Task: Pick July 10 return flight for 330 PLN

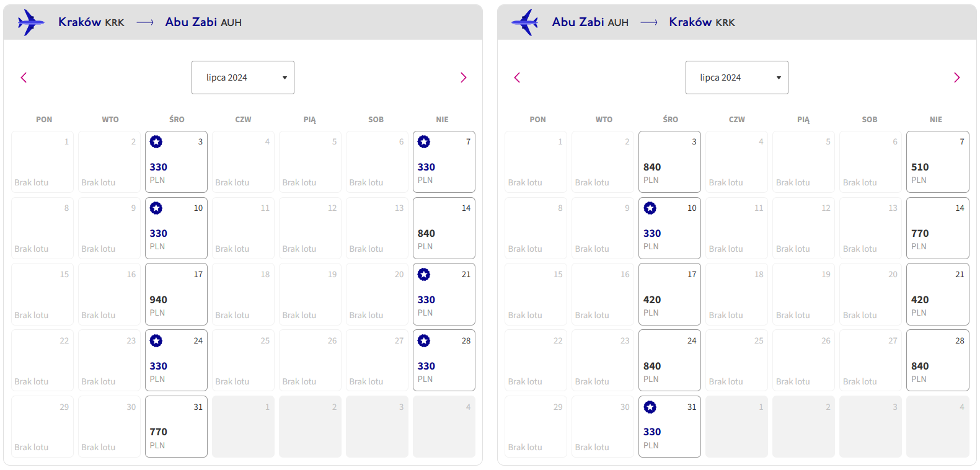Action: click(669, 228)
